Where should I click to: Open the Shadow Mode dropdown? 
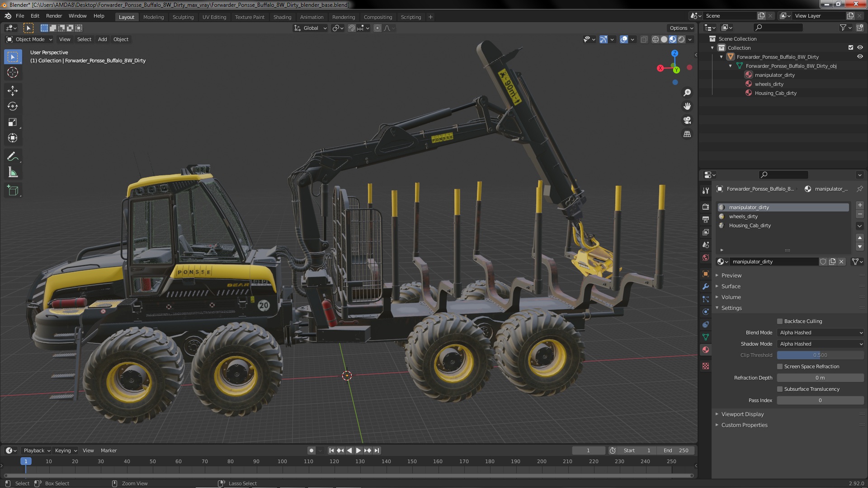coord(821,344)
